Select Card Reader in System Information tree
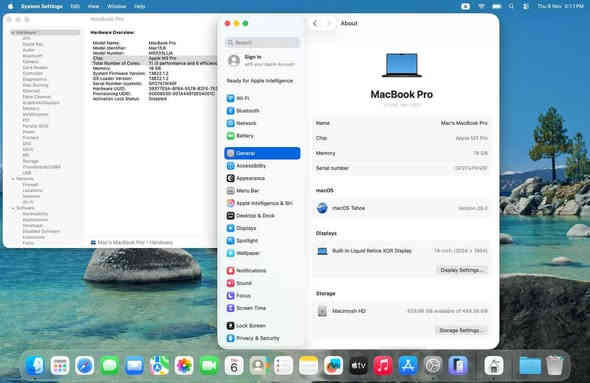The height and width of the screenshot is (383, 590). (x=35, y=68)
